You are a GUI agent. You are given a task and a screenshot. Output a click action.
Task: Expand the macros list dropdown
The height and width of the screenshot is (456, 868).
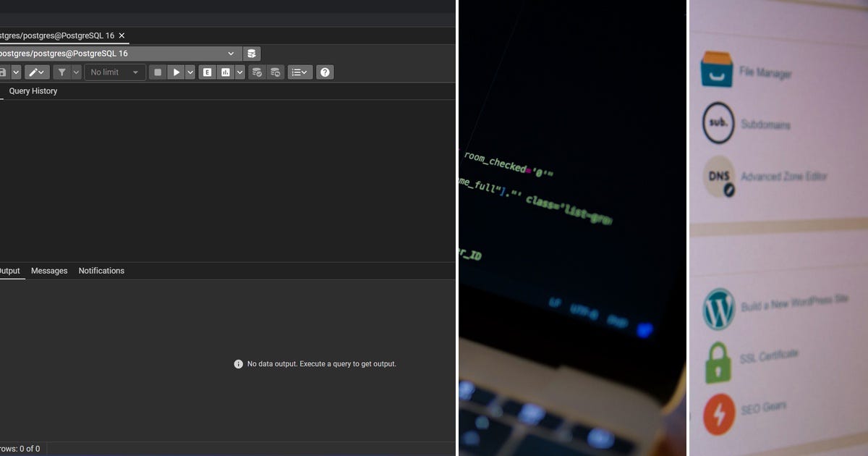pos(299,72)
